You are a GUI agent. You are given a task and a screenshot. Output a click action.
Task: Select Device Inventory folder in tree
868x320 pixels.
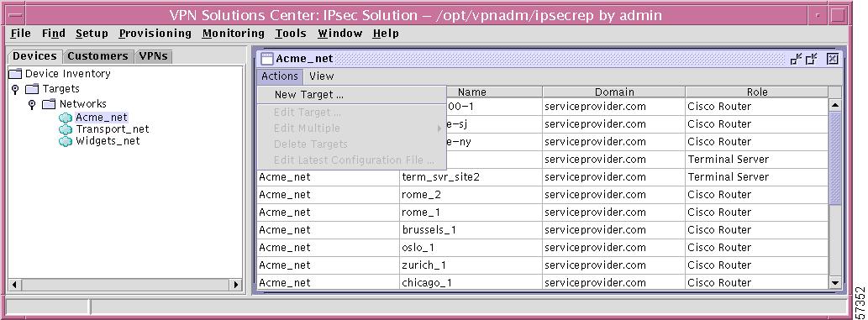click(67, 74)
